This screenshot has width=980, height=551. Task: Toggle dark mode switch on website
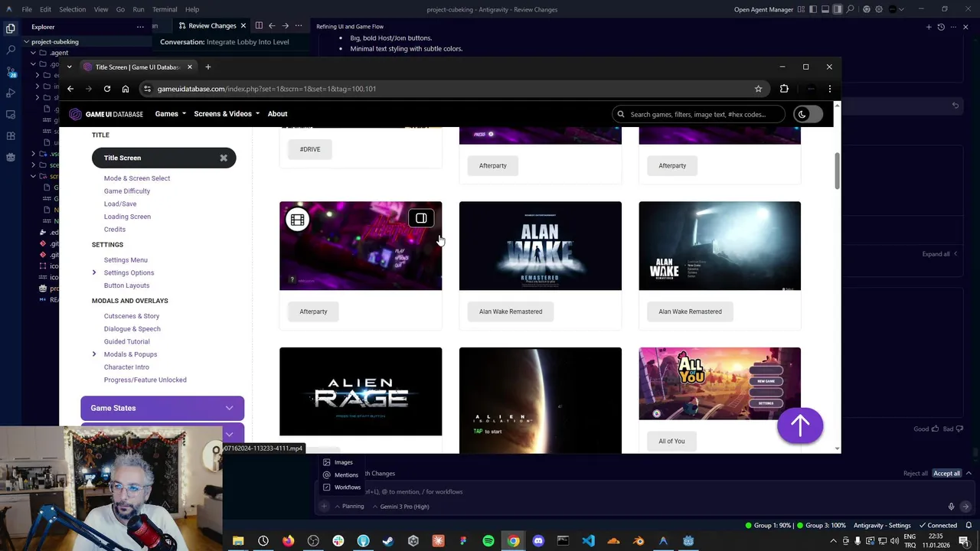tap(808, 114)
